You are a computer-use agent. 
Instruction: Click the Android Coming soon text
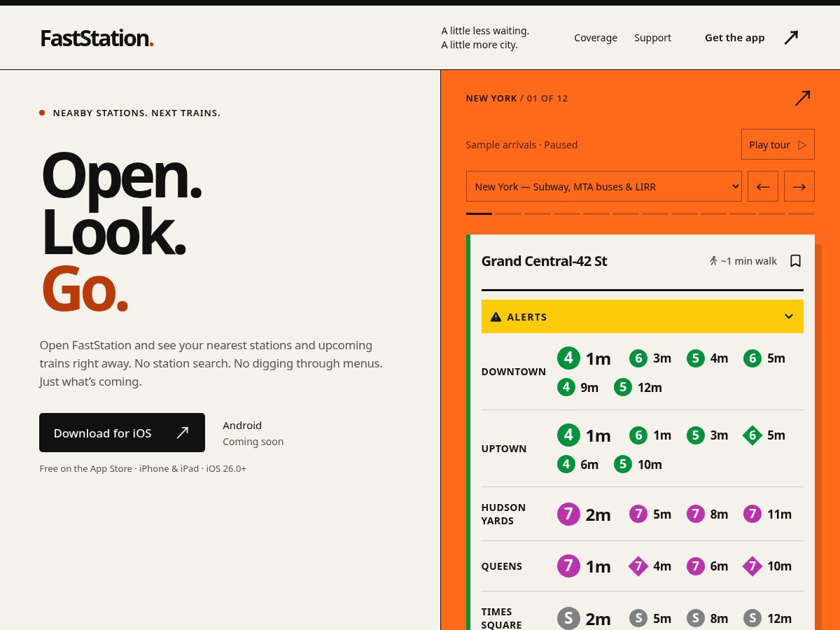[253, 433]
